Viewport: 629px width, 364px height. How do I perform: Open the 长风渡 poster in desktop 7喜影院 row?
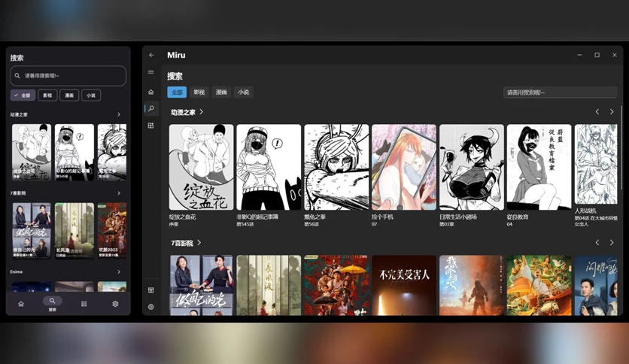pos(269,285)
